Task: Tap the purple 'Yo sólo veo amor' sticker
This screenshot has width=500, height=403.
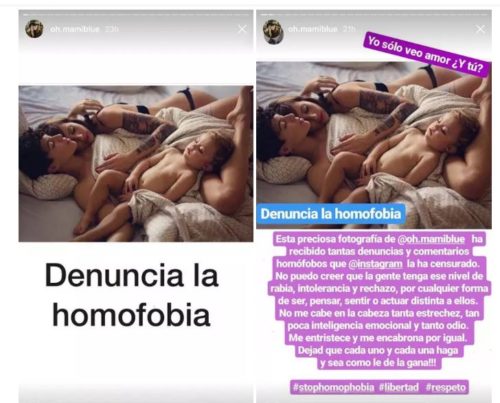Action: 426,54
